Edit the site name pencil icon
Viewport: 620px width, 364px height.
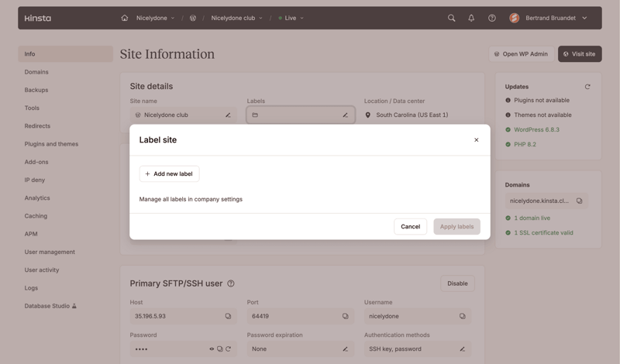[228, 115]
